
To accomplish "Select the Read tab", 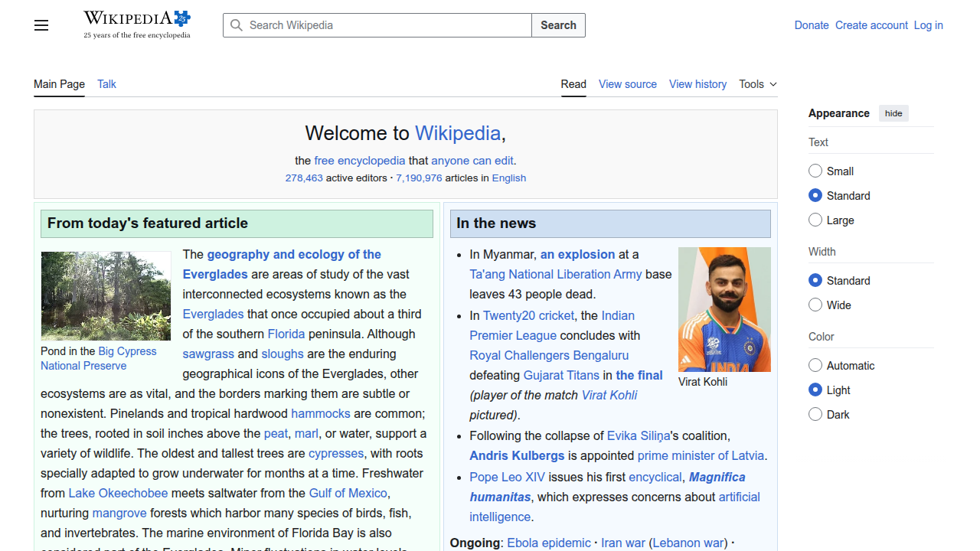I will point(573,84).
